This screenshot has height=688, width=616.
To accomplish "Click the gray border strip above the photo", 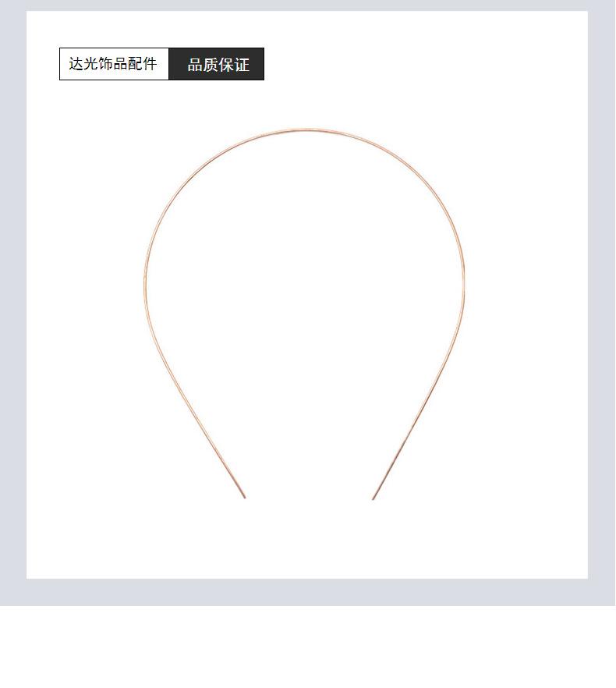I will [307, 5].
